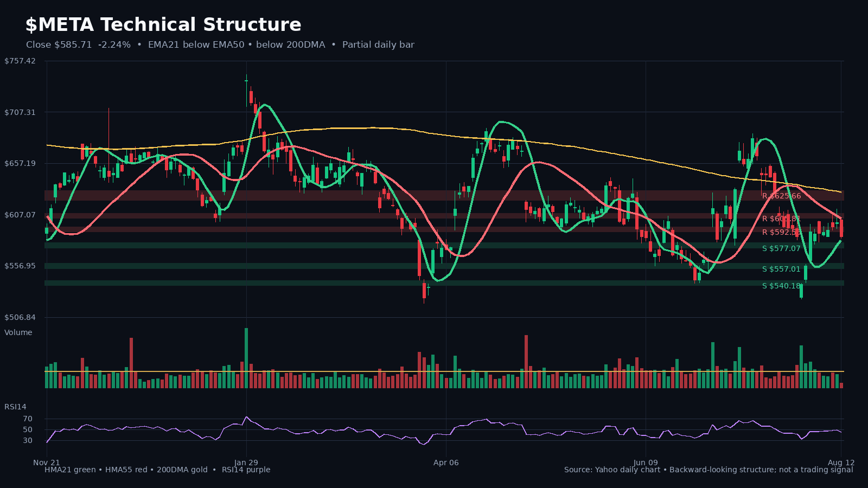Image resolution: width=868 pixels, height=488 pixels.
Task: Select the $657.19 price axis label
Action: coord(20,163)
